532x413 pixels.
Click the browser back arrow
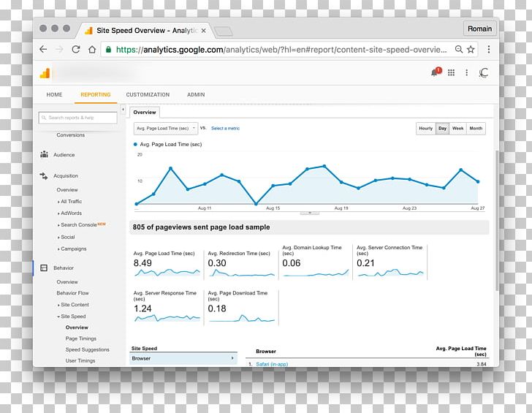(43, 50)
